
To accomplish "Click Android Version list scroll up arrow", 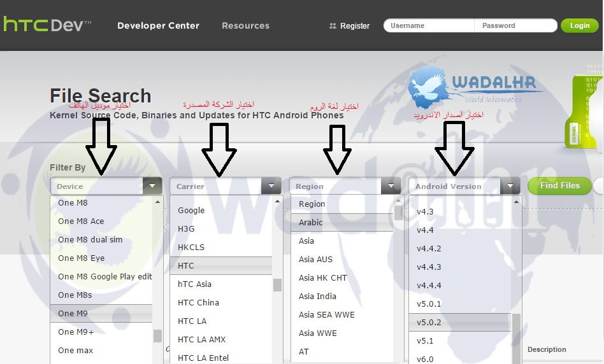I will [516, 202].
